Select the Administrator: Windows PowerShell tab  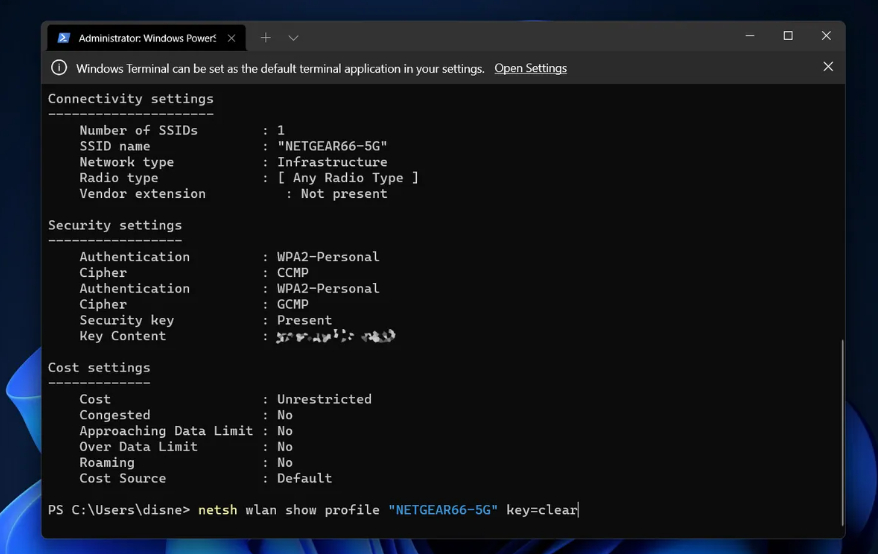pyautogui.click(x=146, y=38)
